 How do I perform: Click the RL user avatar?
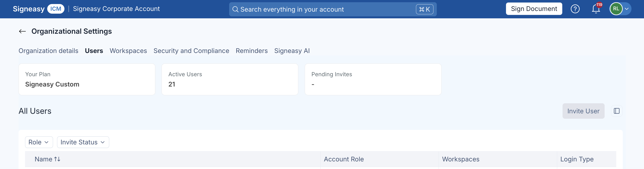click(x=616, y=9)
